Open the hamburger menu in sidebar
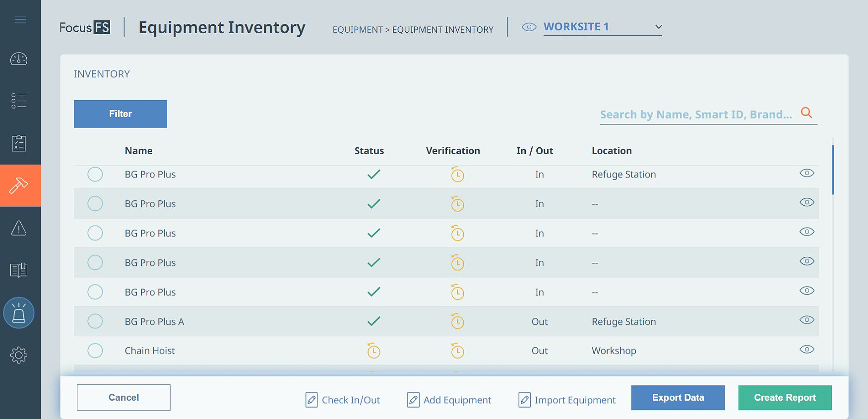This screenshot has width=868, height=419. pyautogui.click(x=20, y=20)
